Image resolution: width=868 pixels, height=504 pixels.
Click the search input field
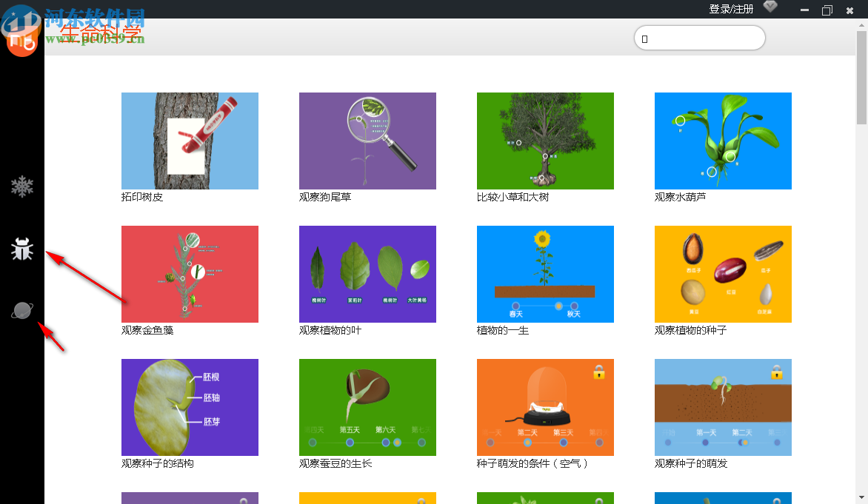click(x=699, y=38)
